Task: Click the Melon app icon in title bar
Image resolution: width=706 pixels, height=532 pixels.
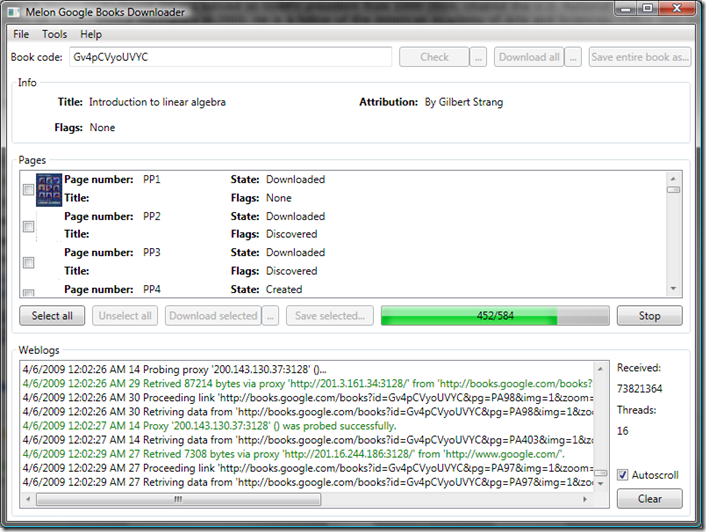Action: [x=14, y=12]
